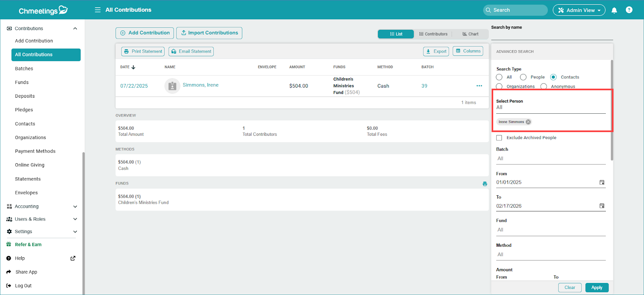644x295 pixels.
Task: Click the notification bell icon
Action: pyautogui.click(x=614, y=10)
